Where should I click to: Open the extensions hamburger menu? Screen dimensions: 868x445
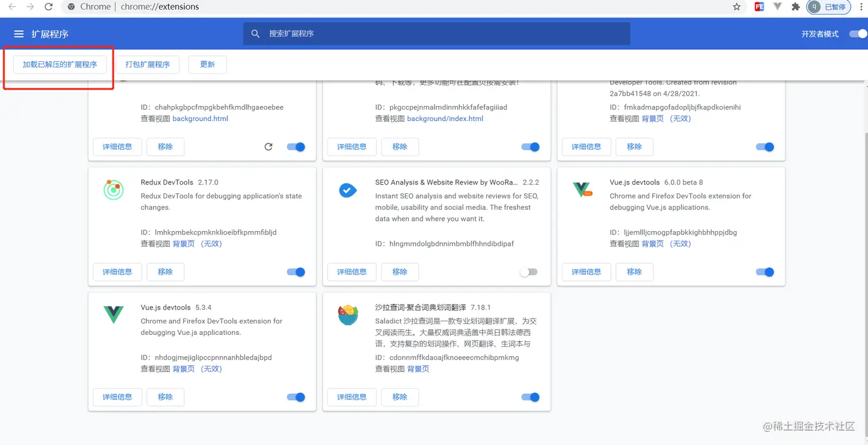point(19,34)
